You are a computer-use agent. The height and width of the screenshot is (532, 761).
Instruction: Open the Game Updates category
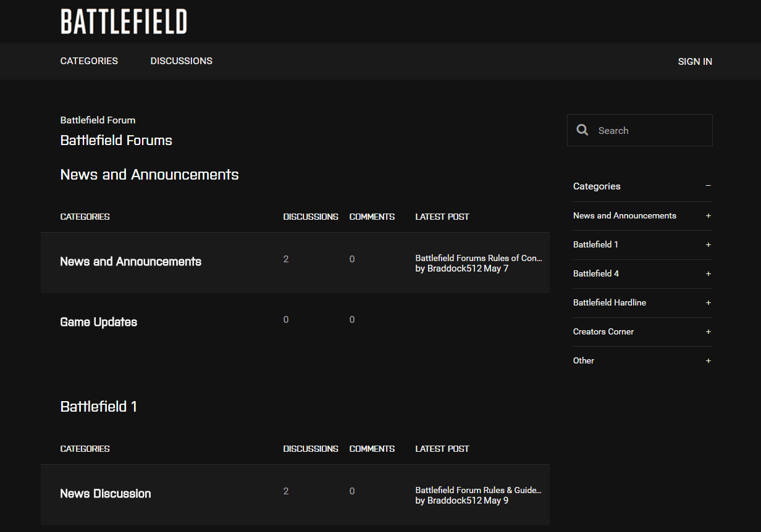click(x=99, y=322)
